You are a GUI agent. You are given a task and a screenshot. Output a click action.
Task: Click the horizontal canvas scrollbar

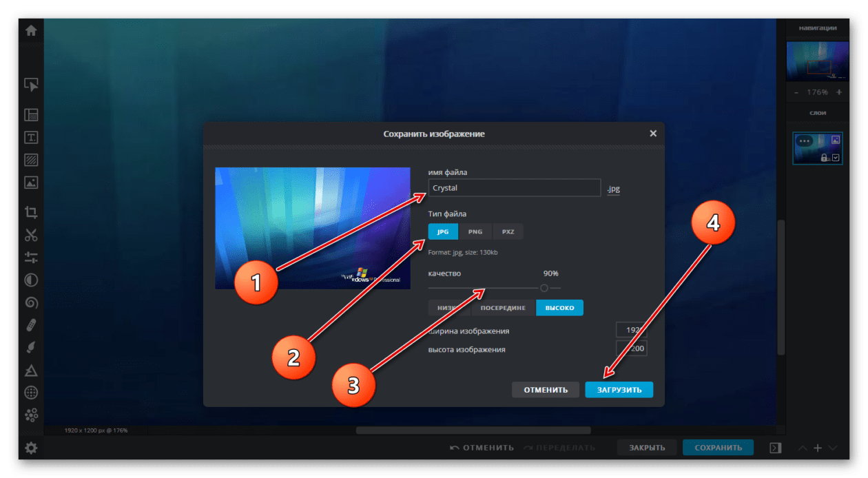473,430
